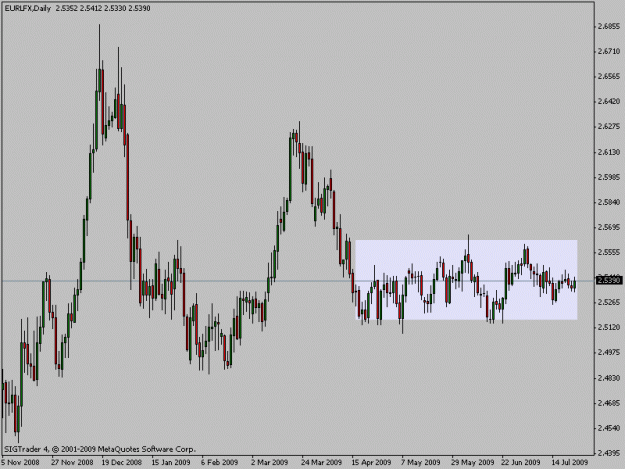Click the 2.4540 price axis label

pyautogui.click(x=609, y=428)
